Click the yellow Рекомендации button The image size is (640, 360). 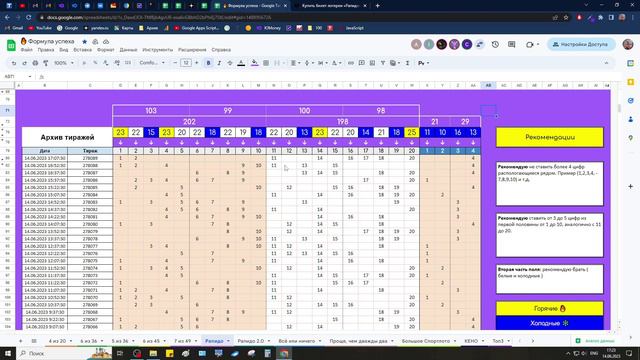click(x=550, y=137)
